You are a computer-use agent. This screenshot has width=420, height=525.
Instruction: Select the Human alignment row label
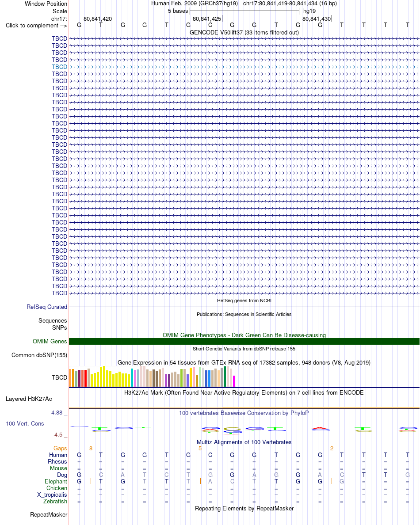point(58,455)
